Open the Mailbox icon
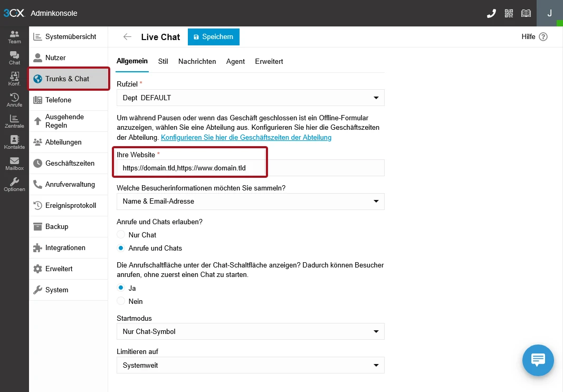Screen dimensions: 563x392 tap(14, 163)
